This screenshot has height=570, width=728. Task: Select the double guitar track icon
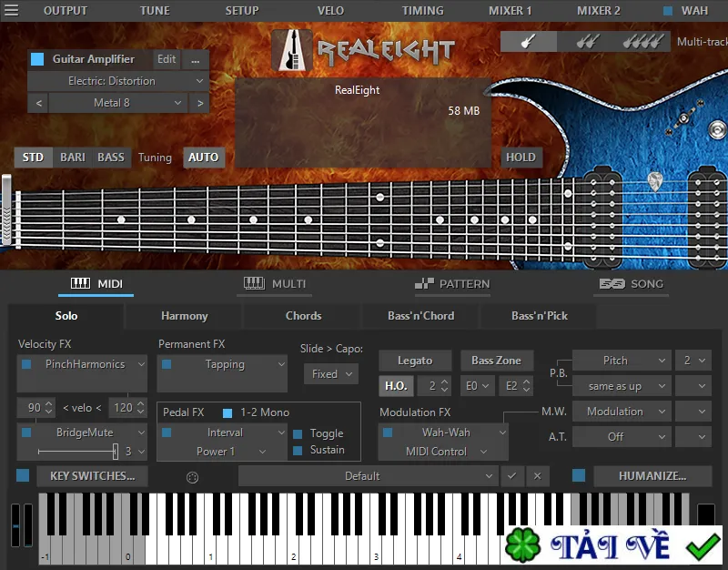pyautogui.click(x=587, y=42)
